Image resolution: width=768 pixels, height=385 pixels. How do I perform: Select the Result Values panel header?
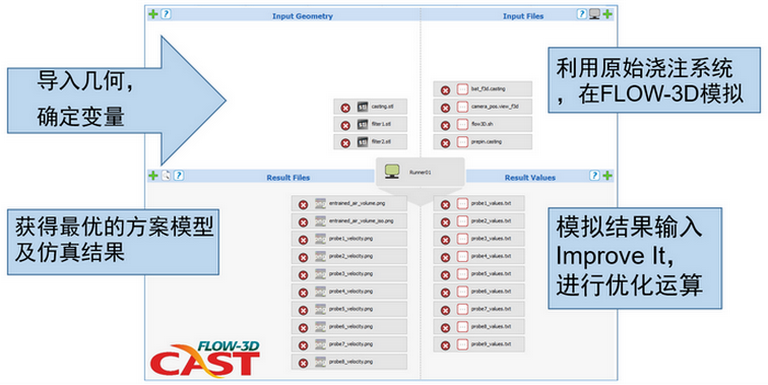(x=530, y=178)
